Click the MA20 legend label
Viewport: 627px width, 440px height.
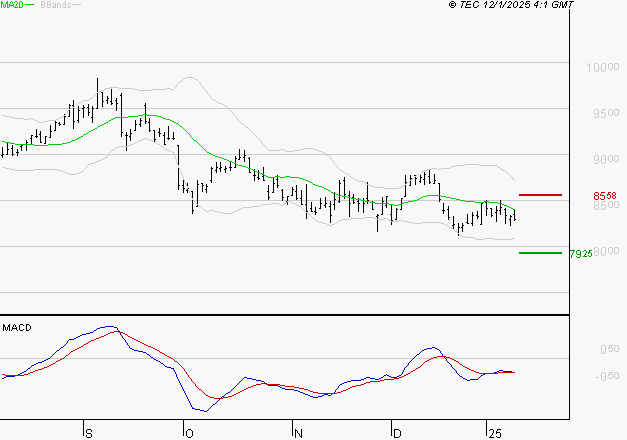[x=10, y=6]
